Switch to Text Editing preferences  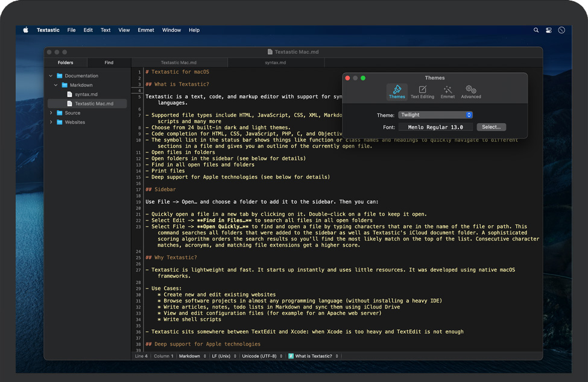tap(422, 92)
